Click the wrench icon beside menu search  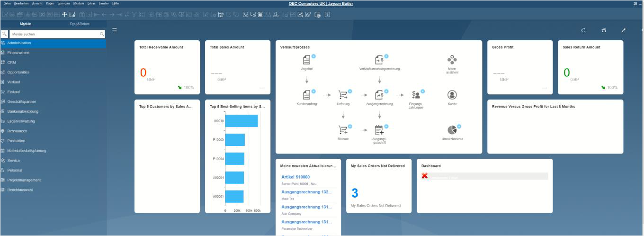4,34
